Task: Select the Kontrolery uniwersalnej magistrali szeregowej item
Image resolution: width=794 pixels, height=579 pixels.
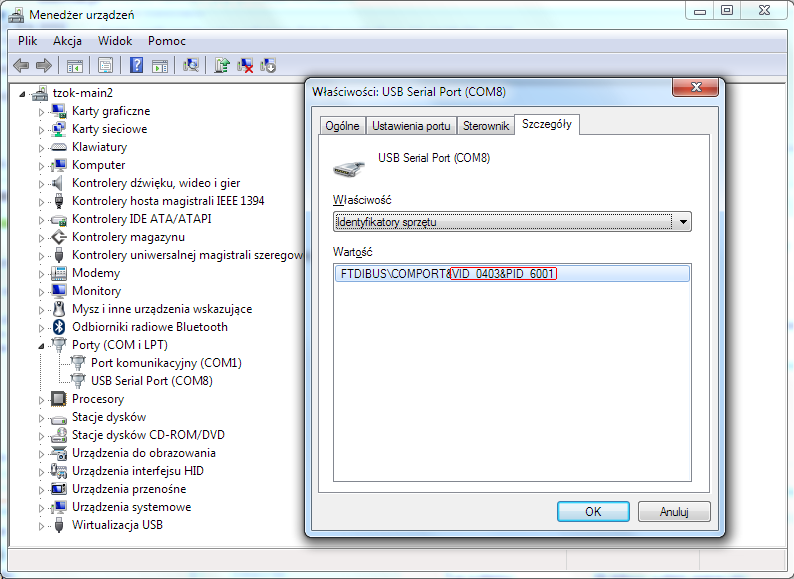Action: [187, 255]
